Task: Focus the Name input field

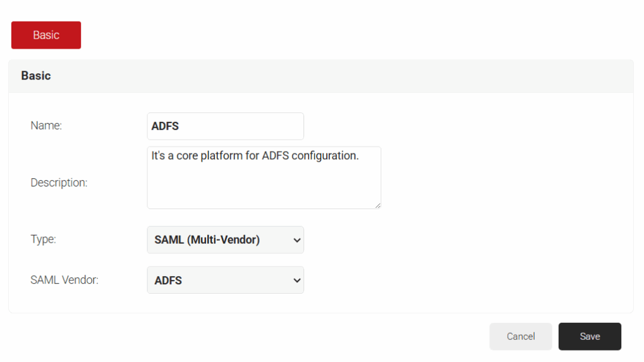Action: tap(225, 126)
